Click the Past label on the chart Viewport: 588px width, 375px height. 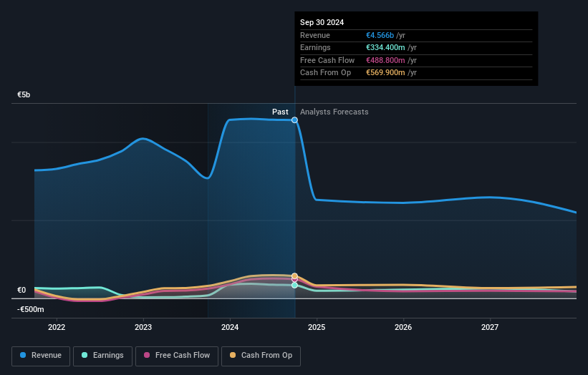[x=280, y=112]
